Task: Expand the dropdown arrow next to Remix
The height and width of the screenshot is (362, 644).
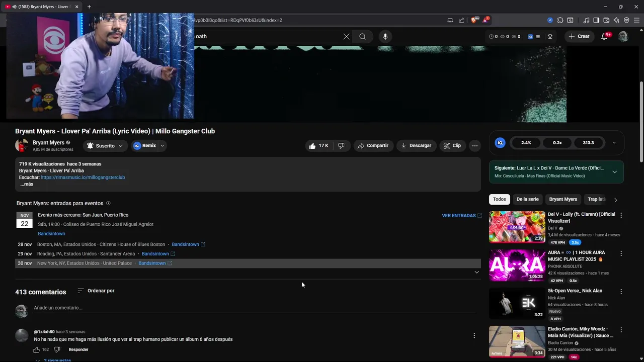Action: pyautogui.click(x=162, y=146)
